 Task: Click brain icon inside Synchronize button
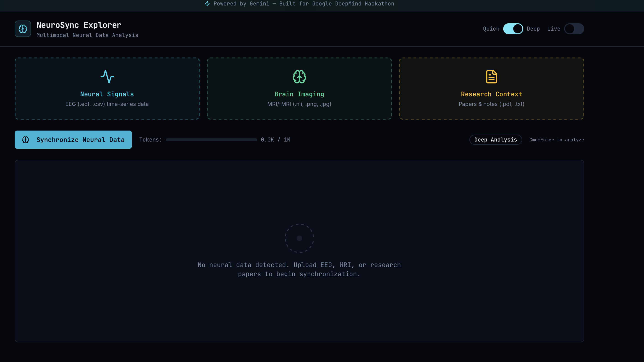26,140
